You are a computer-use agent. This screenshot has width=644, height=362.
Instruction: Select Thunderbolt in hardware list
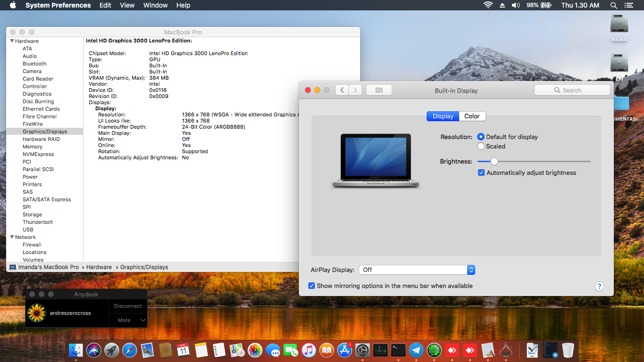coord(38,222)
